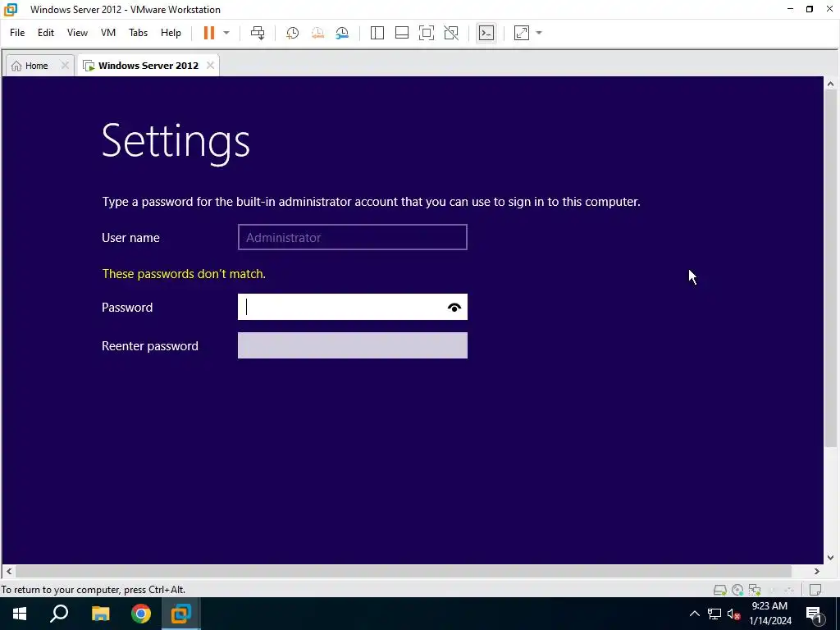Close the Windows Server 2012 tab
The image size is (840, 630).
[211, 66]
